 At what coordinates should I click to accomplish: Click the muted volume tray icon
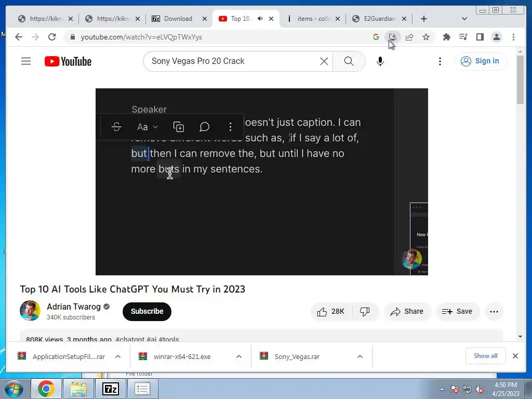click(x=480, y=390)
